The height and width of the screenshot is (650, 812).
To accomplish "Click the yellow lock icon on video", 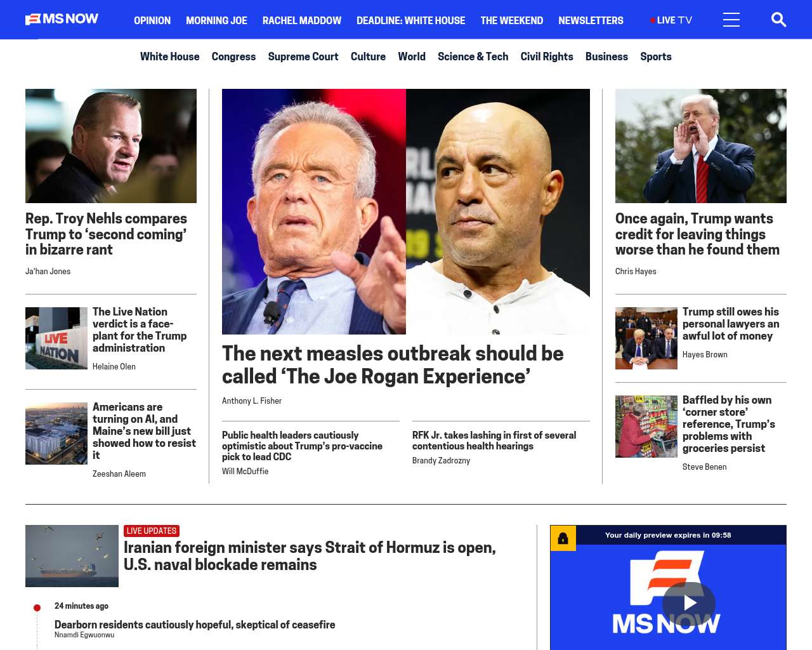I will point(563,538).
